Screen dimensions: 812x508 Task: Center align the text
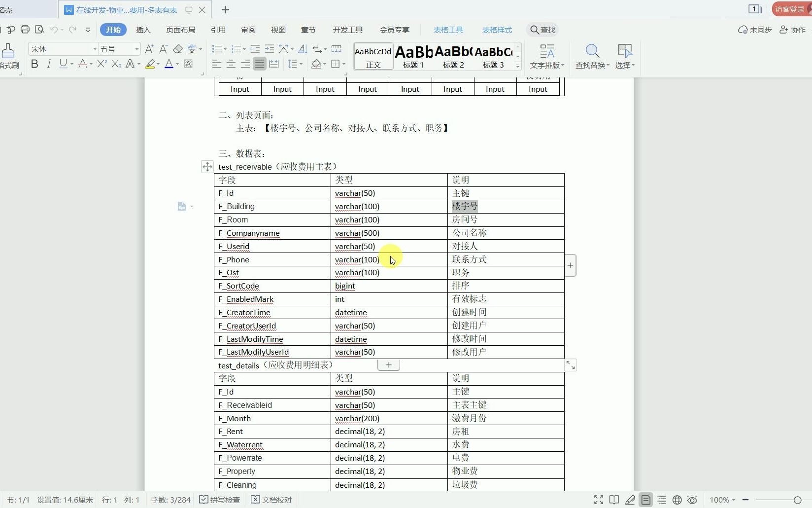(x=231, y=64)
